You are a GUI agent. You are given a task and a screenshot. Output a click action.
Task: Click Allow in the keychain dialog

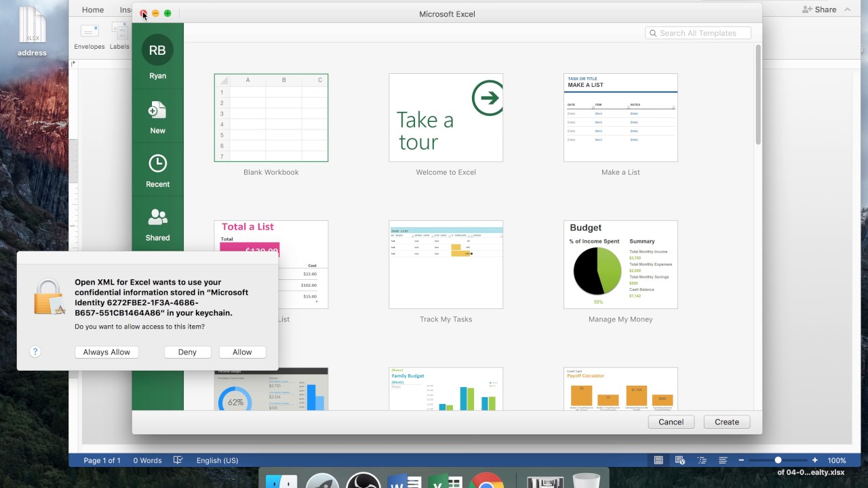tap(242, 352)
